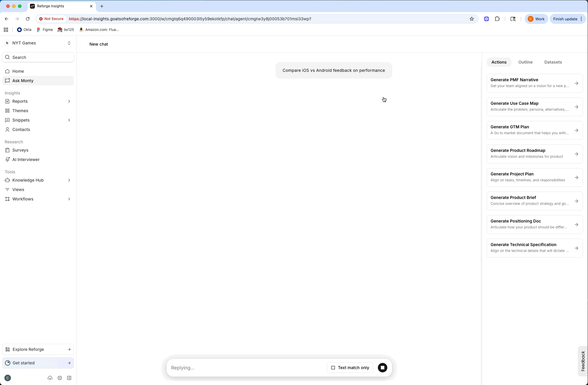Open the NYT Games workspace switcher
Viewport: 588px width, 385px height.
[x=38, y=43]
